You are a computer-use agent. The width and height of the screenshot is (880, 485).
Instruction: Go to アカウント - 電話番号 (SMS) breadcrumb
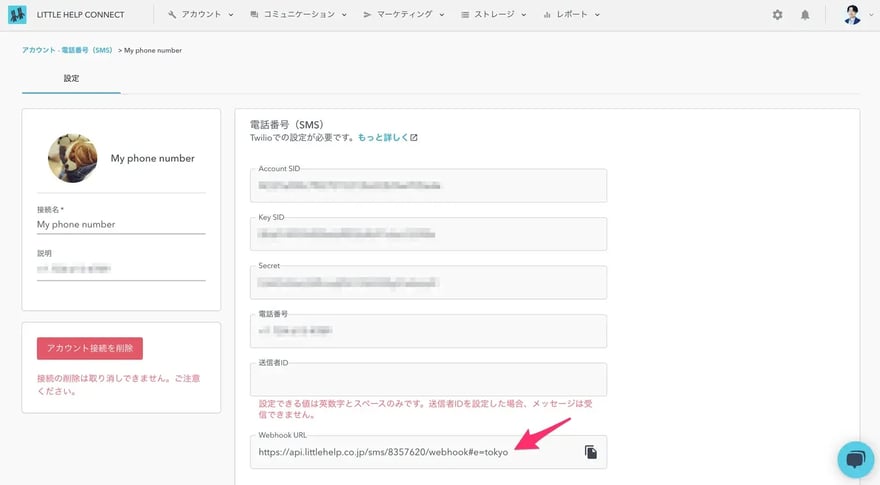pos(68,50)
